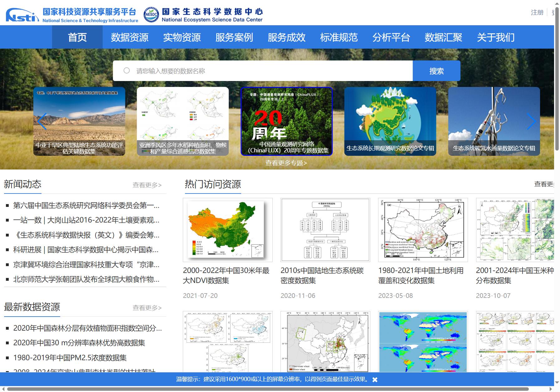
Task: Open news 《生态系统科学数据快报（英文）》编委会
Action: tap(86, 235)
